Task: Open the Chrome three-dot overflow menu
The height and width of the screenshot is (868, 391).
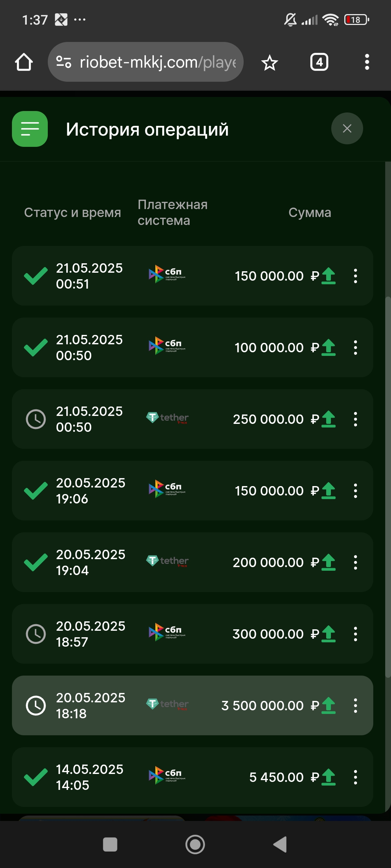Action: click(x=367, y=62)
